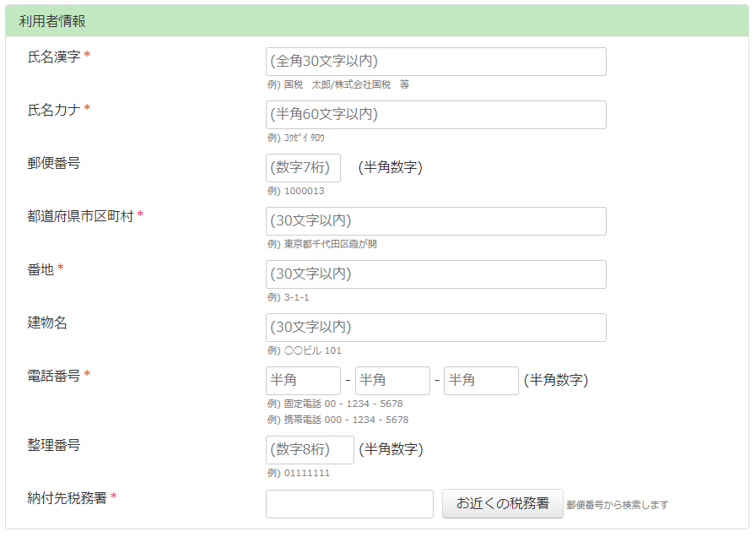The width and height of the screenshot is (756, 537).
Task: Click the middle phone number box
Action: [392, 381]
